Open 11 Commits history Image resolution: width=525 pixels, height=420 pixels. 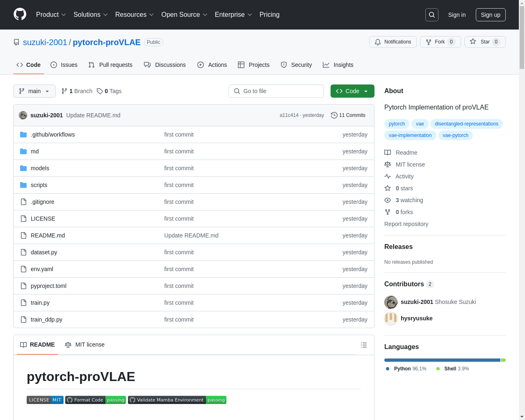point(348,115)
